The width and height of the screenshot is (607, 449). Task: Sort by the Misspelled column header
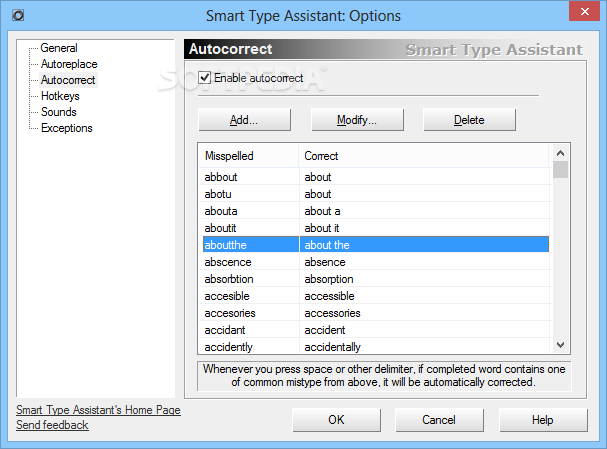click(249, 156)
